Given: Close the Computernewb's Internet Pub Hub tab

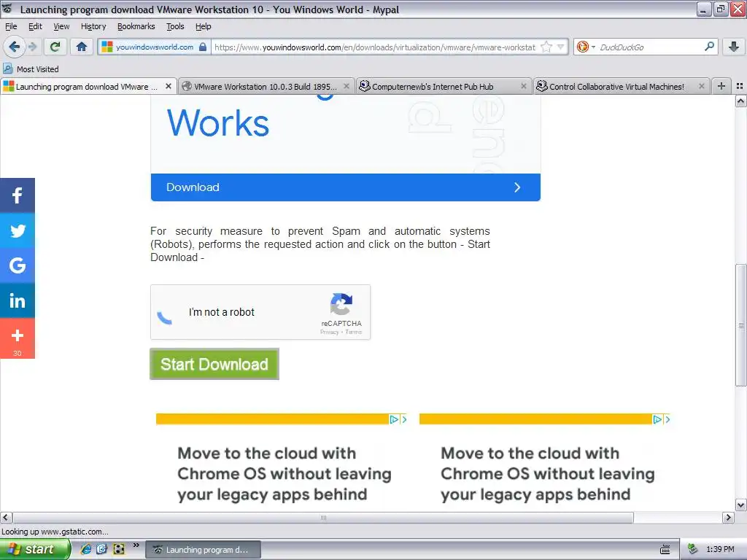Looking at the screenshot, I should [524, 86].
